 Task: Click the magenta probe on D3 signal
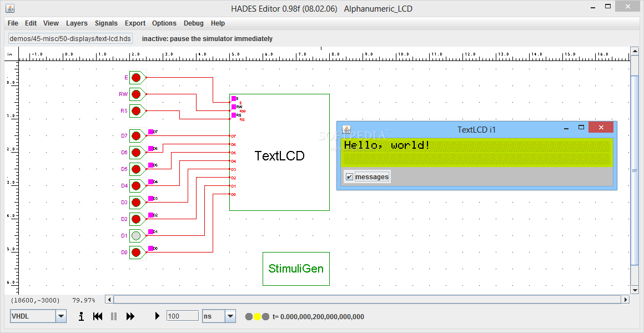150,198
